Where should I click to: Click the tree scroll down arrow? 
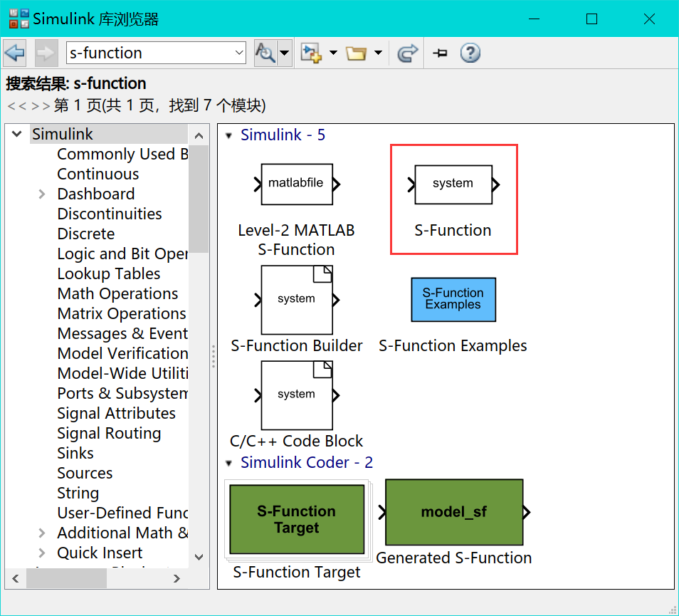(x=199, y=557)
